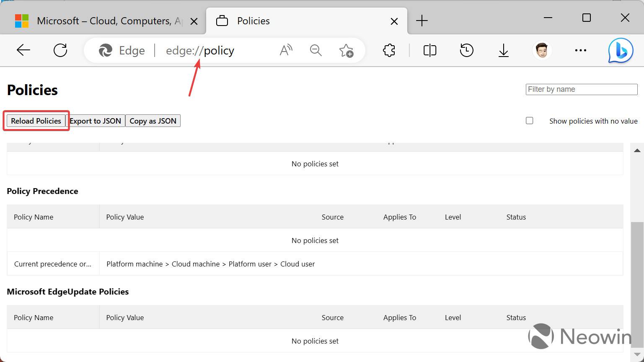Click inside the Filter by name field
This screenshot has width=644, height=362.
[x=581, y=89]
